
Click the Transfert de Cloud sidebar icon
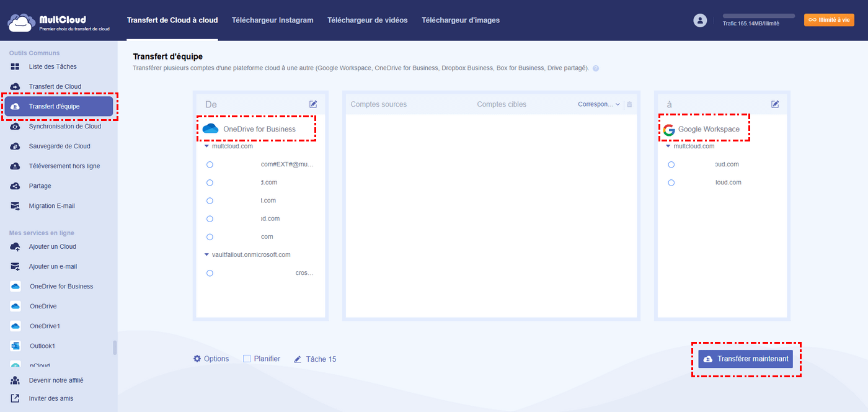[15, 86]
